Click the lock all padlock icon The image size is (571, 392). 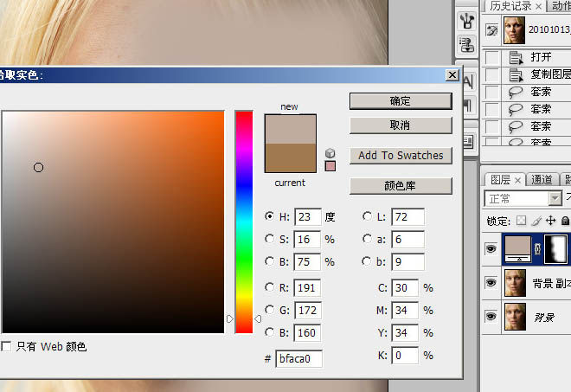coord(565,221)
